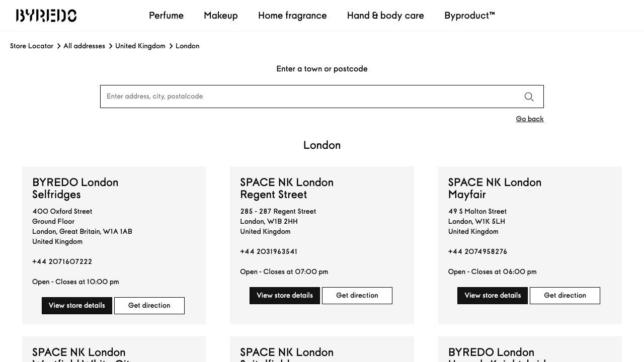
Task: Open the Perfume menu
Action: (166, 16)
